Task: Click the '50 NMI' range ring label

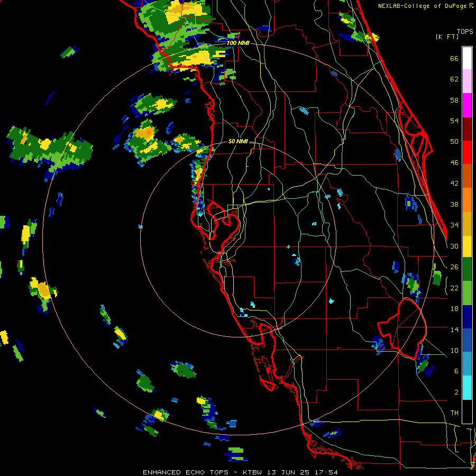Action: [x=238, y=141]
